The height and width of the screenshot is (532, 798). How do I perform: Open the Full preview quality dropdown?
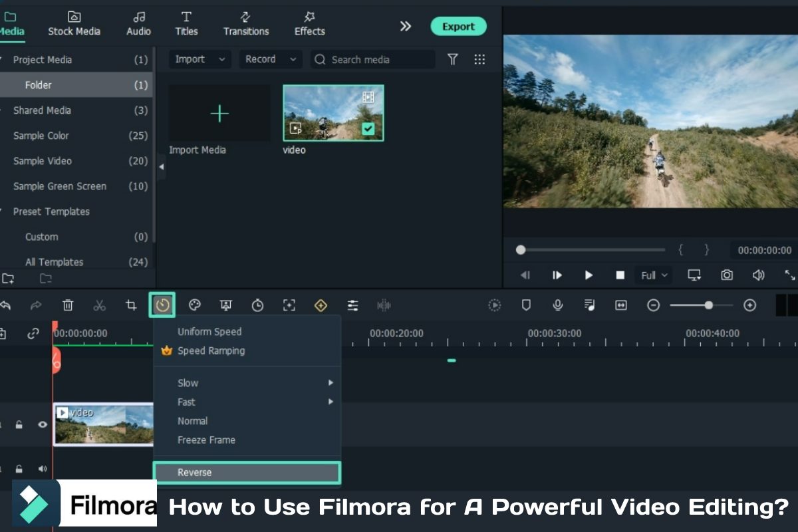[x=654, y=275]
